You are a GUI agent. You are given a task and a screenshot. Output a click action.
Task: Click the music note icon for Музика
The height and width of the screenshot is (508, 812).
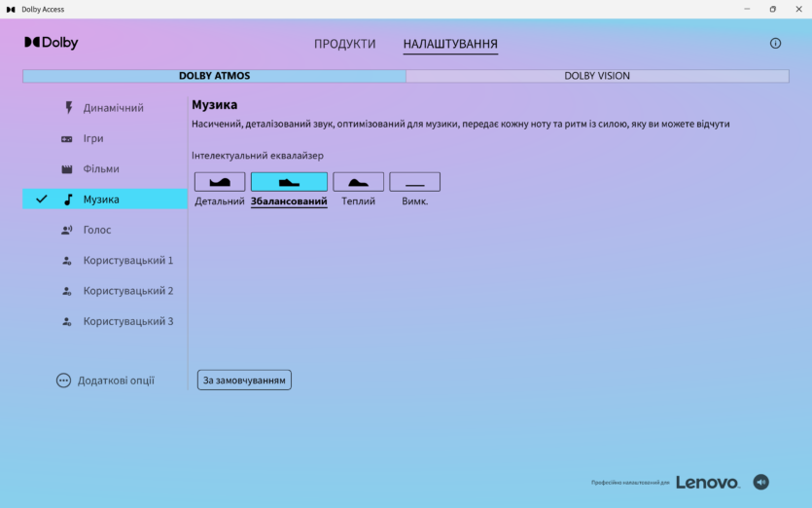68,200
